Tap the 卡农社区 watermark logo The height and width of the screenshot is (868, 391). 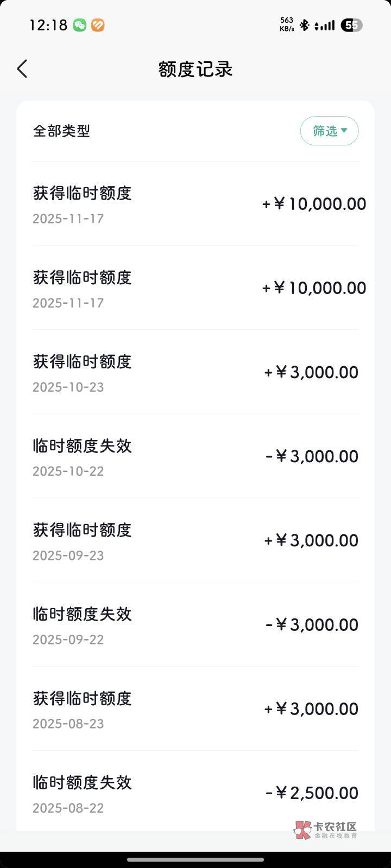pos(325,829)
